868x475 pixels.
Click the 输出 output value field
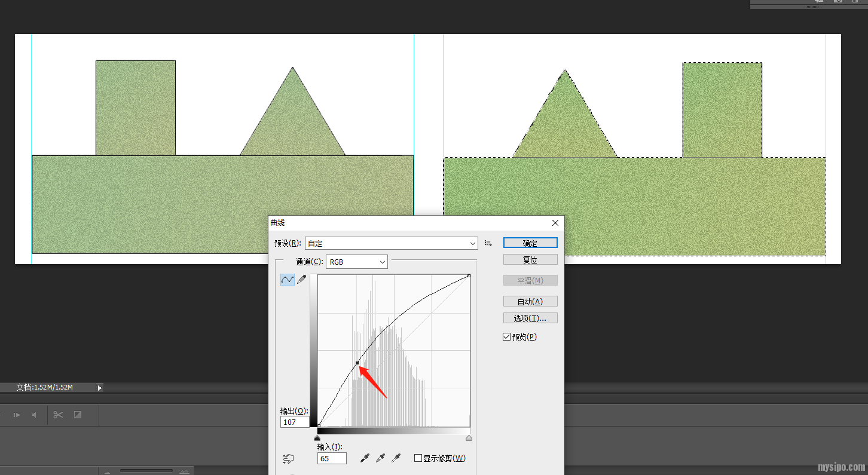pyautogui.click(x=294, y=422)
